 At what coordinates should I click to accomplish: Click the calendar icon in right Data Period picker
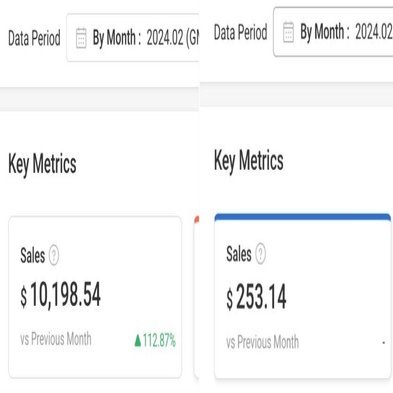pos(288,32)
